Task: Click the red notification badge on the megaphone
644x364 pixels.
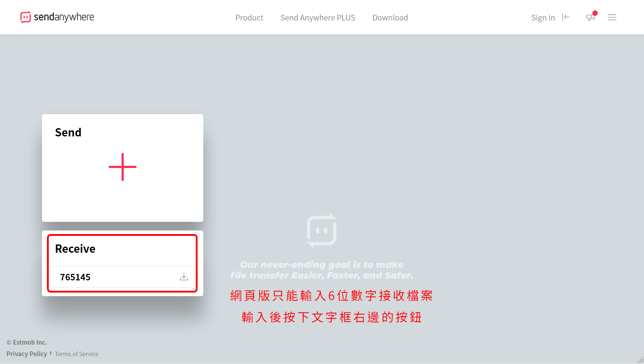Action: click(x=595, y=13)
